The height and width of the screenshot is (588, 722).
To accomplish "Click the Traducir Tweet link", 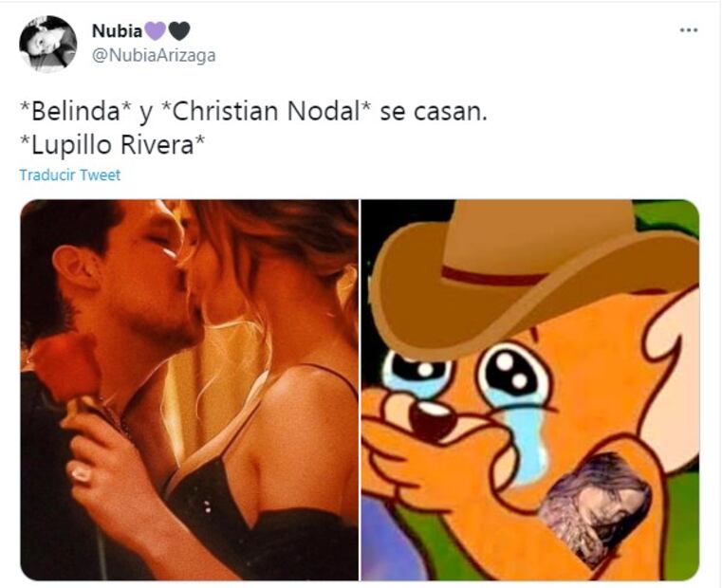I will point(70,175).
